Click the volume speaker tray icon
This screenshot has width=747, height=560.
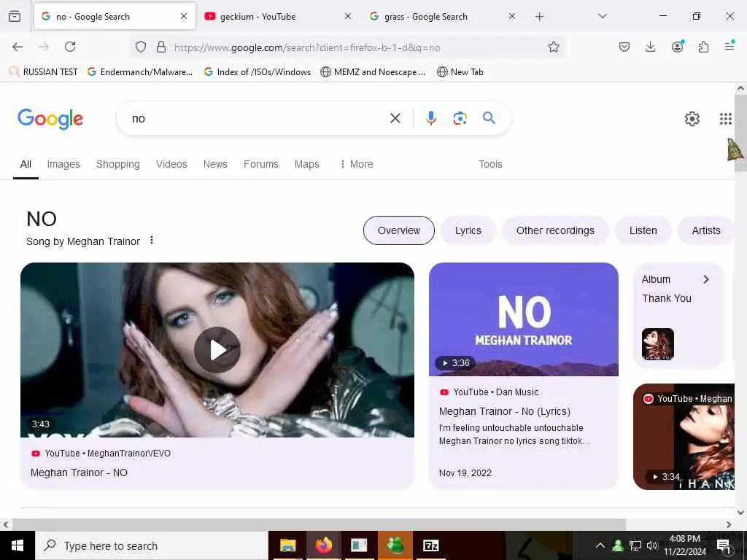(651, 545)
